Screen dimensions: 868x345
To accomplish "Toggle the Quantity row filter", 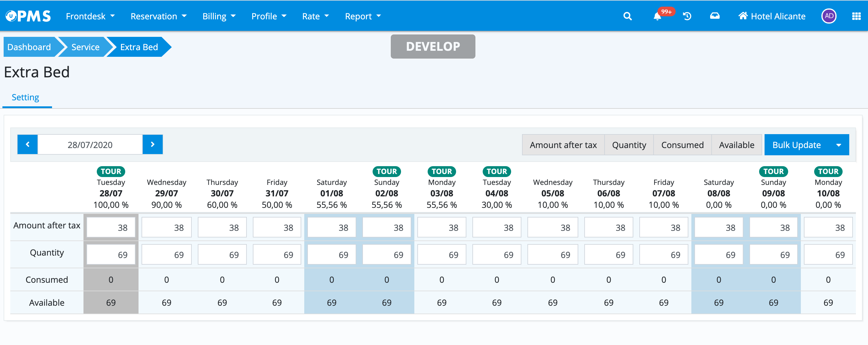I will click(x=629, y=145).
